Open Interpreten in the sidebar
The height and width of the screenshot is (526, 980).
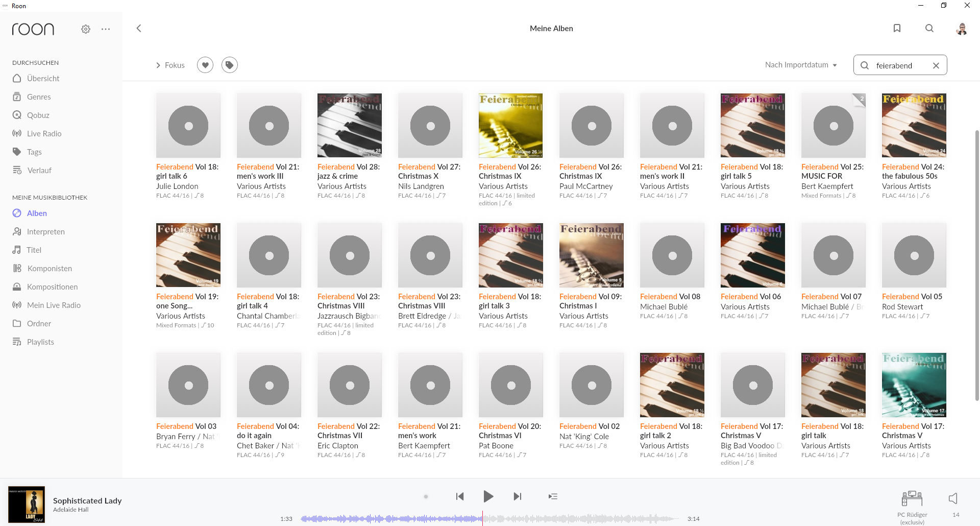coord(46,231)
